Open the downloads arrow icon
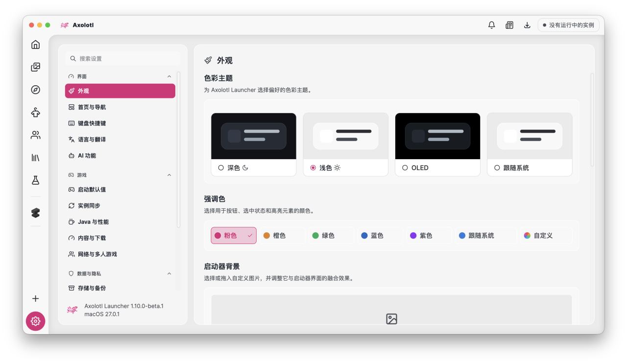Image resolution: width=627 pixels, height=364 pixels. pos(527,25)
